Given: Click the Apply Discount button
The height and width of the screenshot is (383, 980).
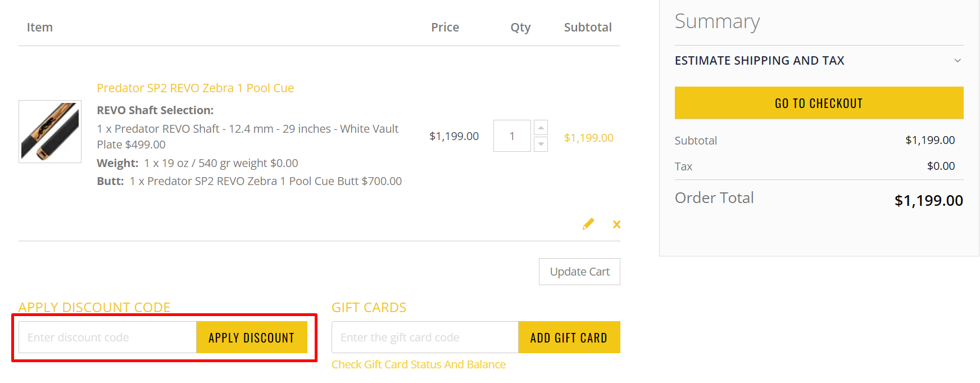Looking at the screenshot, I should [x=251, y=337].
